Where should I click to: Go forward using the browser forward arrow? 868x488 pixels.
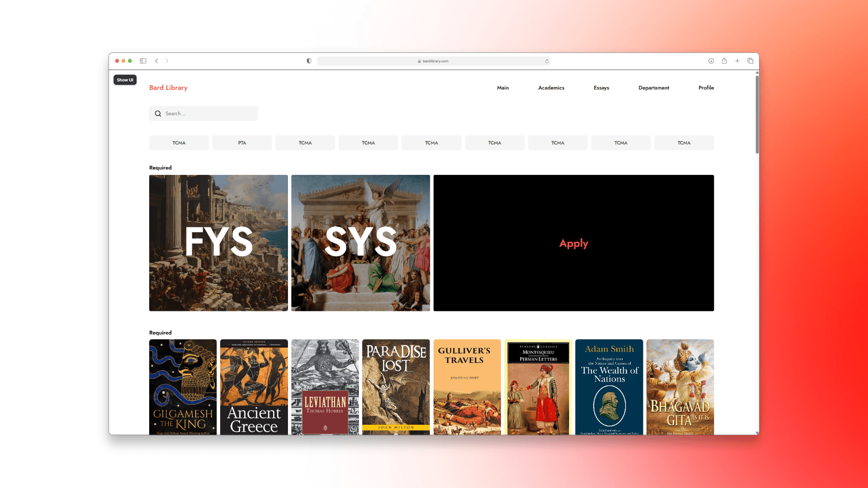(x=167, y=61)
